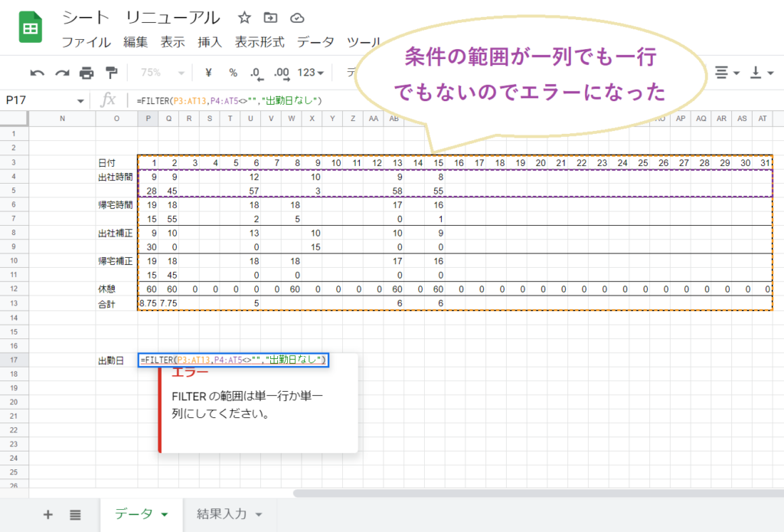
Task: Click the Redo icon
Action: click(x=62, y=72)
